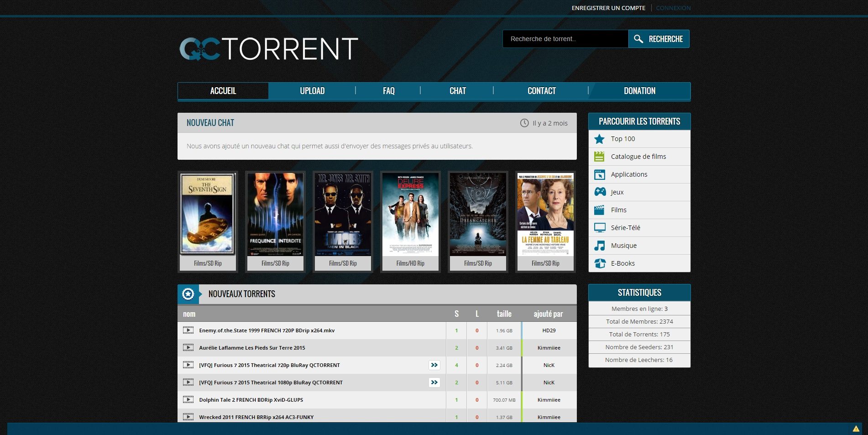Click uploader Kimmiiee on the Aurélie Laflamme row
Image resolution: width=868 pixels, height=435 pixels.
(549, 348)
